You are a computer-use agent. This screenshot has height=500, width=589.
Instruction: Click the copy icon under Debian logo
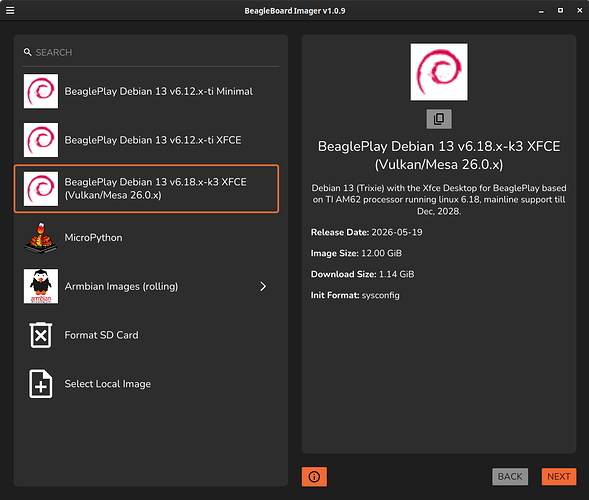[x=439, y=119]
